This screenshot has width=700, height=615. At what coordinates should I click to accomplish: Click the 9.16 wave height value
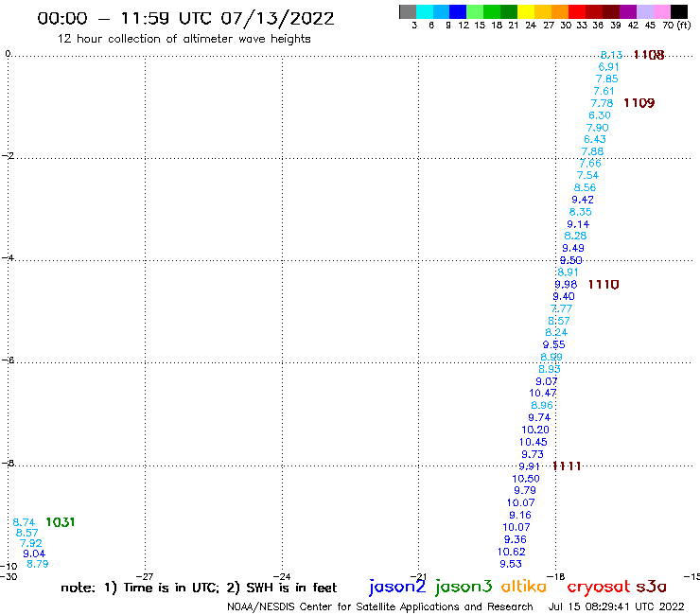pos(520,515)
